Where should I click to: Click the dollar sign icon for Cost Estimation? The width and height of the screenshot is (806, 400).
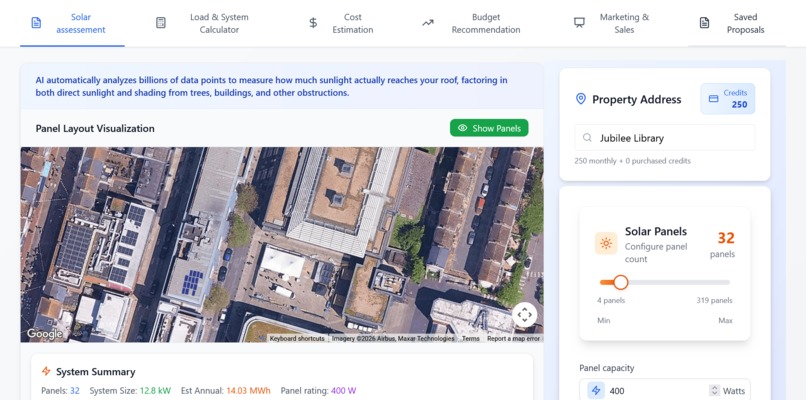click(313, 23)
